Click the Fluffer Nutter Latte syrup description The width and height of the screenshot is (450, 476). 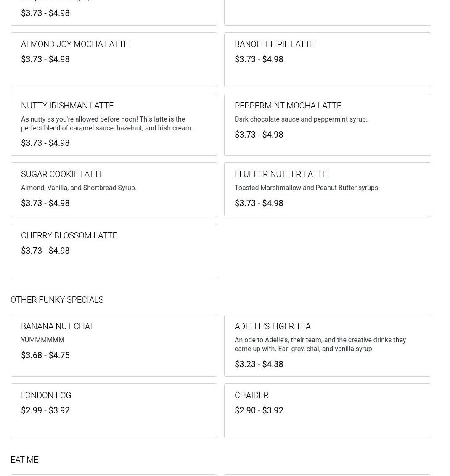(x=307, y=188)
